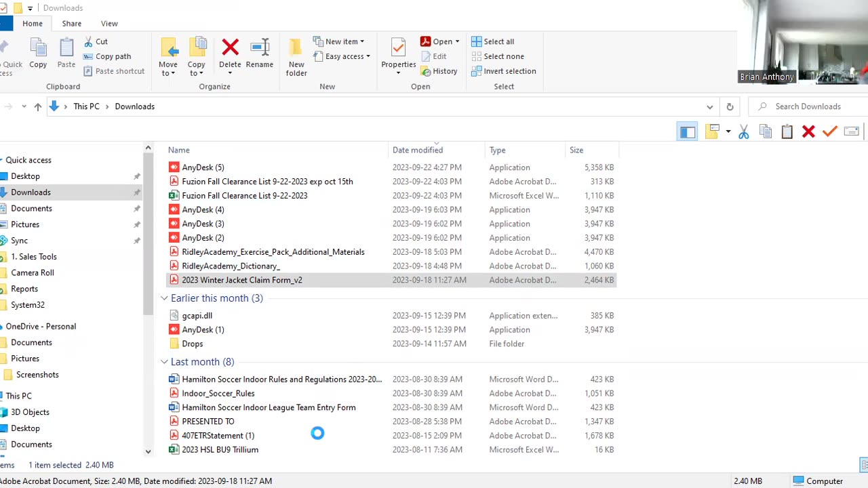
Task: Open 3D Objects in navigation pane
Action: coord(30,412)
